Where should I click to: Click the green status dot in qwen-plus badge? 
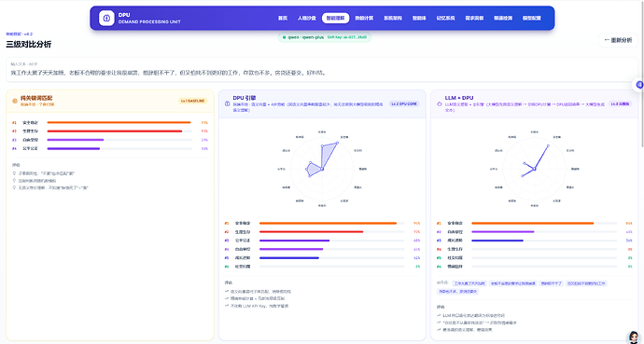(x=284, y=37)
